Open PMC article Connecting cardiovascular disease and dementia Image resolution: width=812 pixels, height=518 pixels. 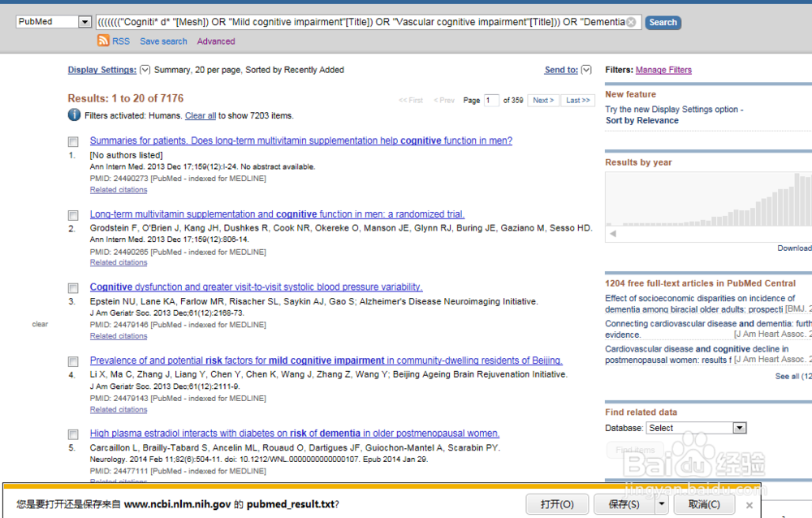click(x=708, y=329)
